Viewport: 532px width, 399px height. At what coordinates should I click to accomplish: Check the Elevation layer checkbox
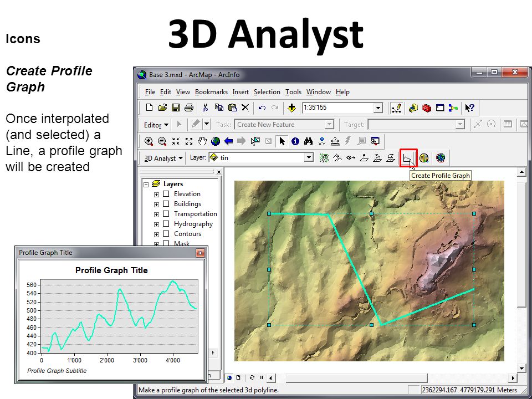pos(166,194)
